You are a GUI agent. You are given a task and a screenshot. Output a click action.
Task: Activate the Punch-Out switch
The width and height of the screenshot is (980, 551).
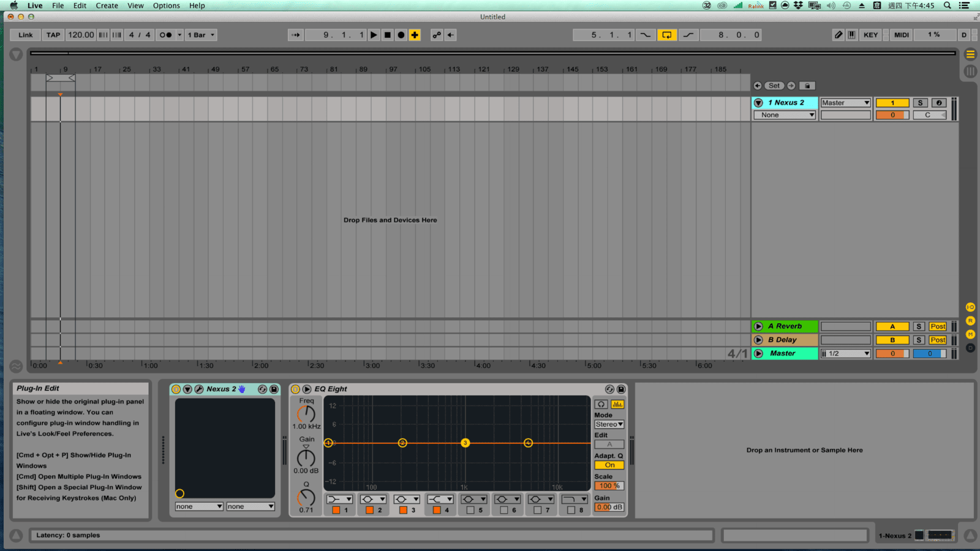688,35
